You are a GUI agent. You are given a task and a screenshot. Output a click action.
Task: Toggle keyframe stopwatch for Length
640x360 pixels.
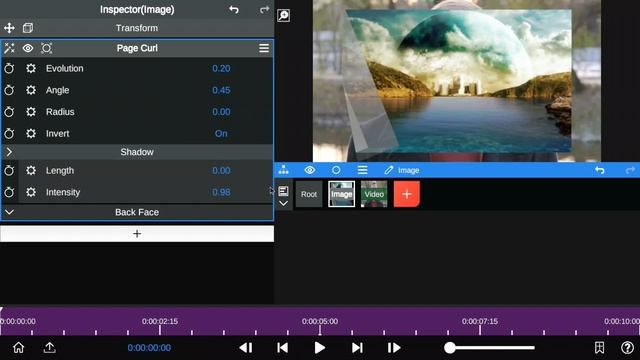(x=9, y=170)
